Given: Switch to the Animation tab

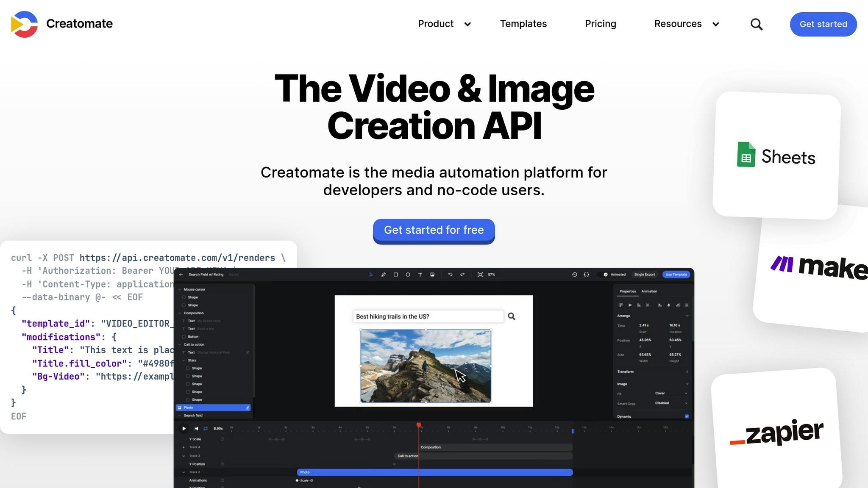Looking at the screenshot, I should coord(649,291).
